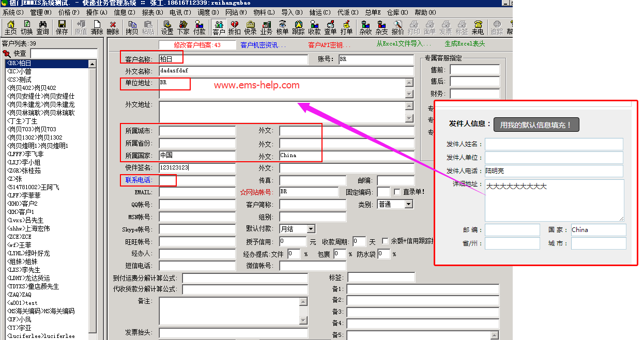Click the 下家 toolbar icon

183,28
